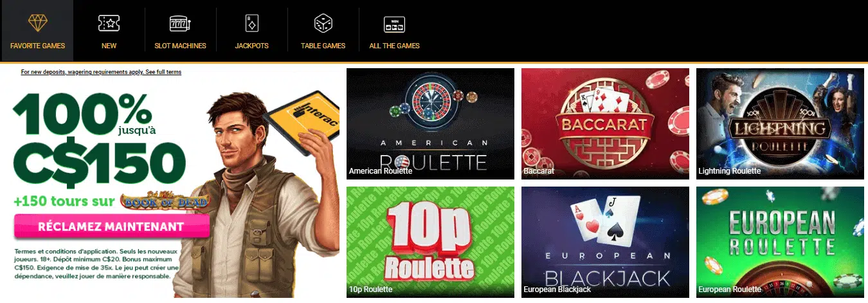Screen dimensions: 868x303
Task: Launch the European Roulette game
Action: pos(780,242)
